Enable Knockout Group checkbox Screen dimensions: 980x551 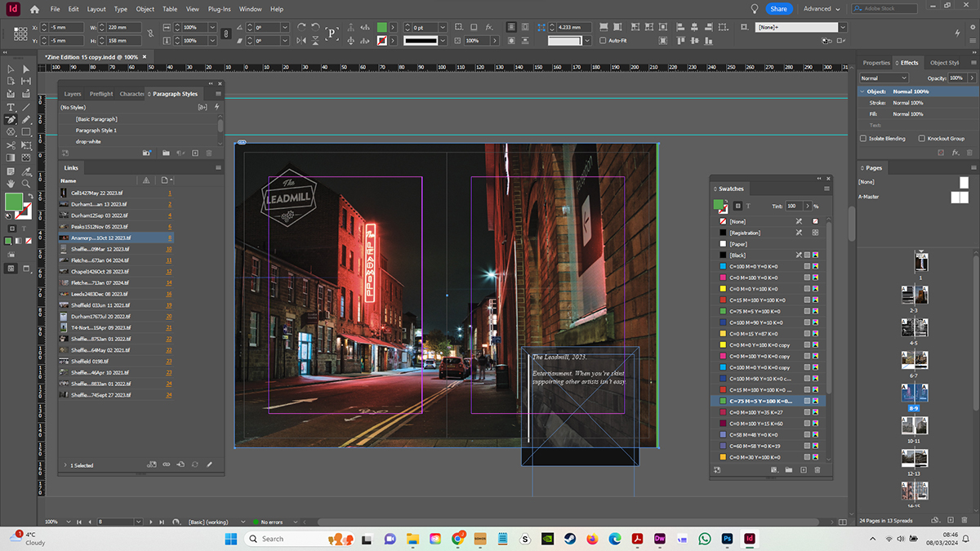[x=922, y=139]
